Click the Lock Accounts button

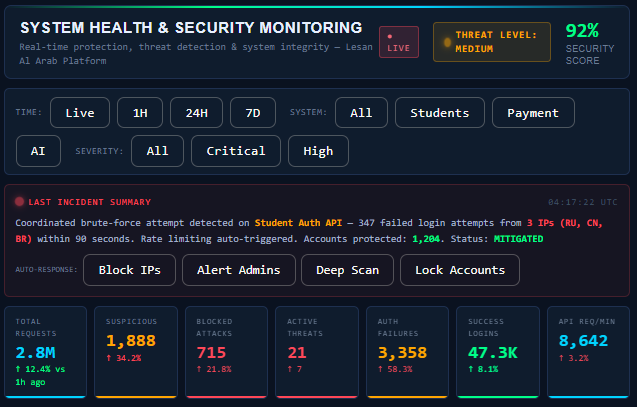tap(460, 270)
